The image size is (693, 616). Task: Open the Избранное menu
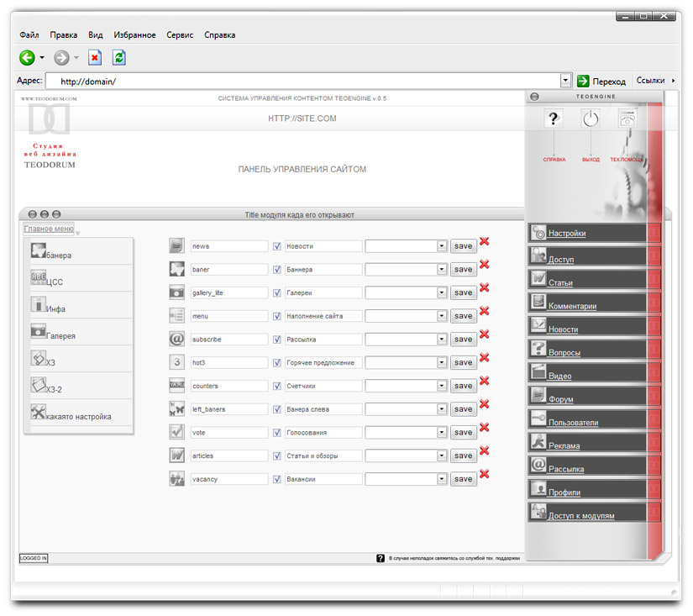tap(134, 35)
